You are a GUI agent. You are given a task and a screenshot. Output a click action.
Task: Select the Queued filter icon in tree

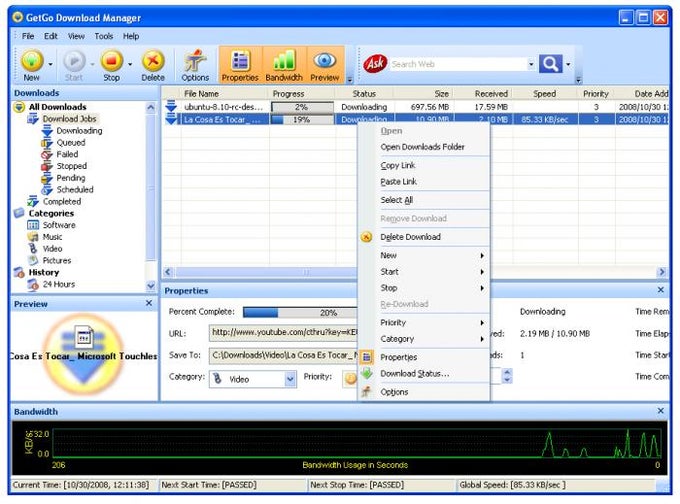coord(47,143)
